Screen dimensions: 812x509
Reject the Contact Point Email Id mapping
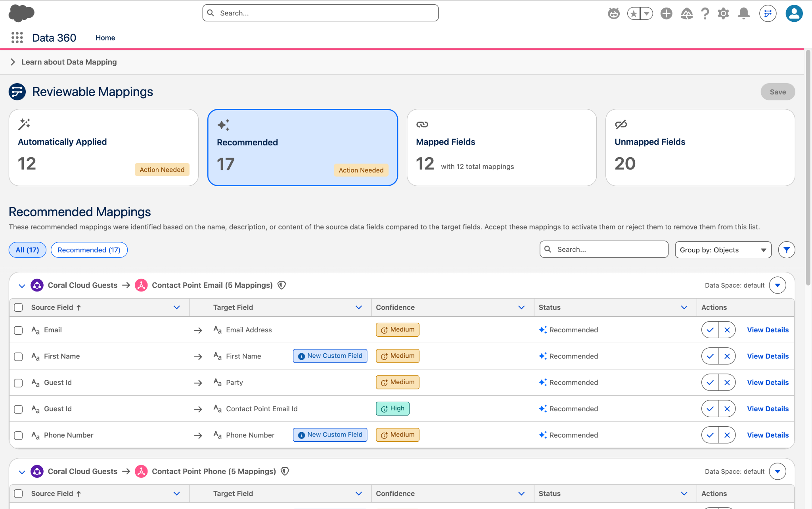point(727,409)
